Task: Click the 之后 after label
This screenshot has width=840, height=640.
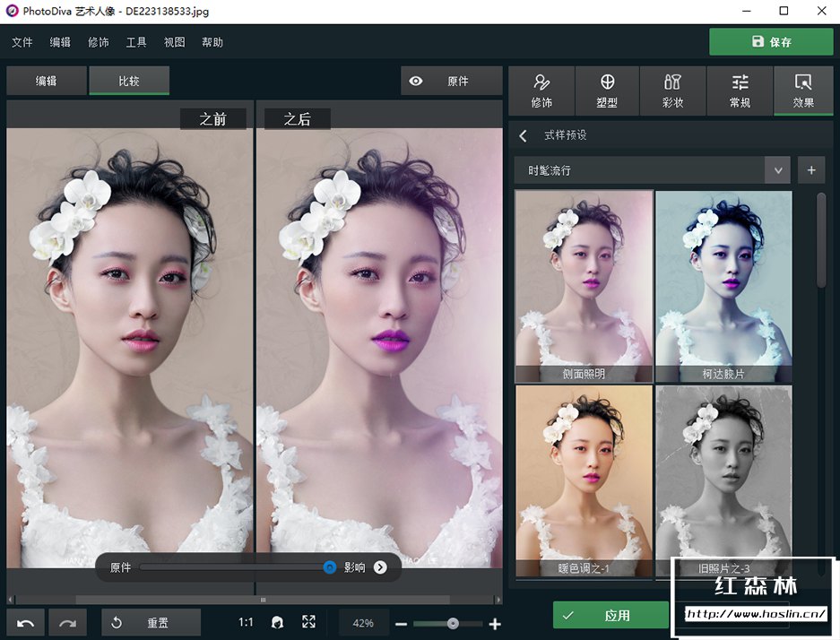Action: [298, 119]
